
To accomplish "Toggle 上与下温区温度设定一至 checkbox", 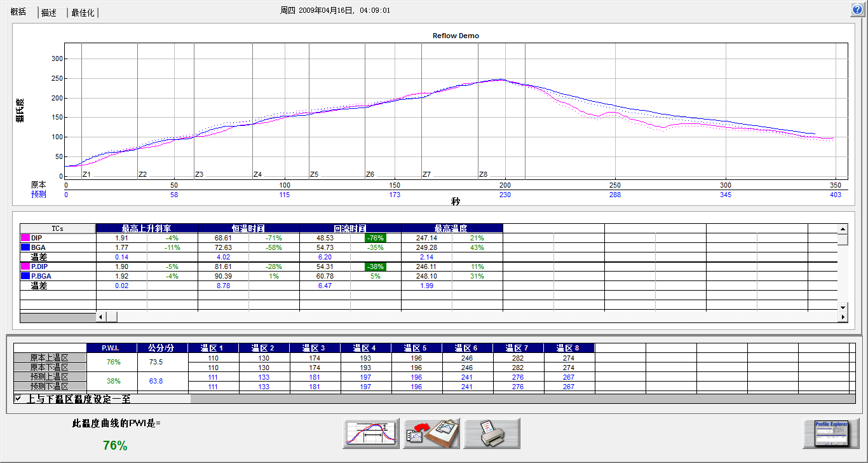I will (x=18, y=399).
